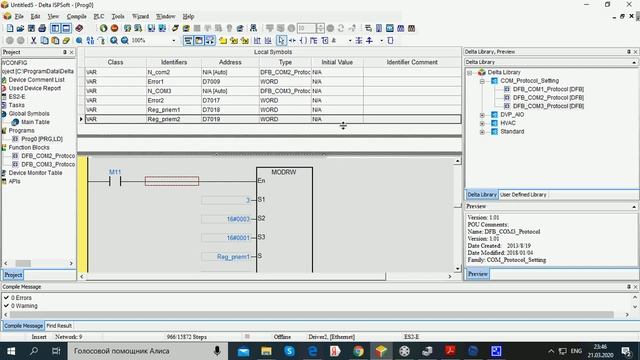Click the Project panel horizontal scrollbar thumb

pyautogui.click(x=23, y=264)
